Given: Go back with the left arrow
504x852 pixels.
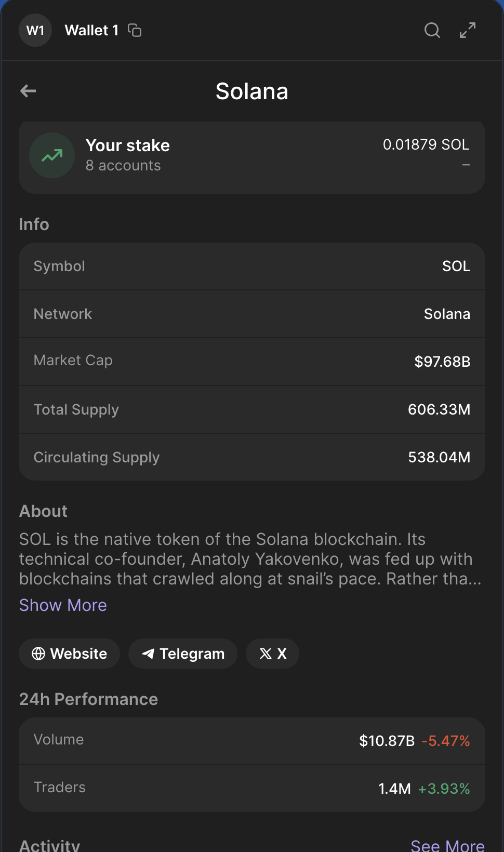Looking at the screenshot, I should (28, 91).
